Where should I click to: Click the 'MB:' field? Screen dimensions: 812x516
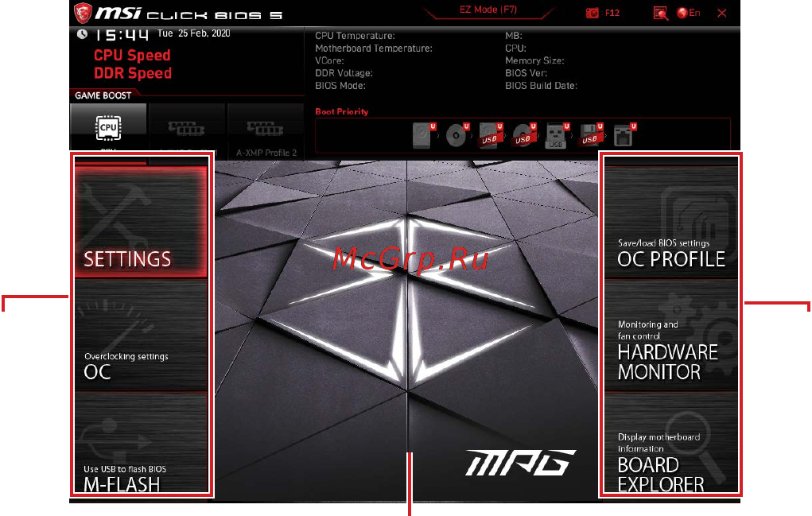pyautogui.click(x=514, y=36)
